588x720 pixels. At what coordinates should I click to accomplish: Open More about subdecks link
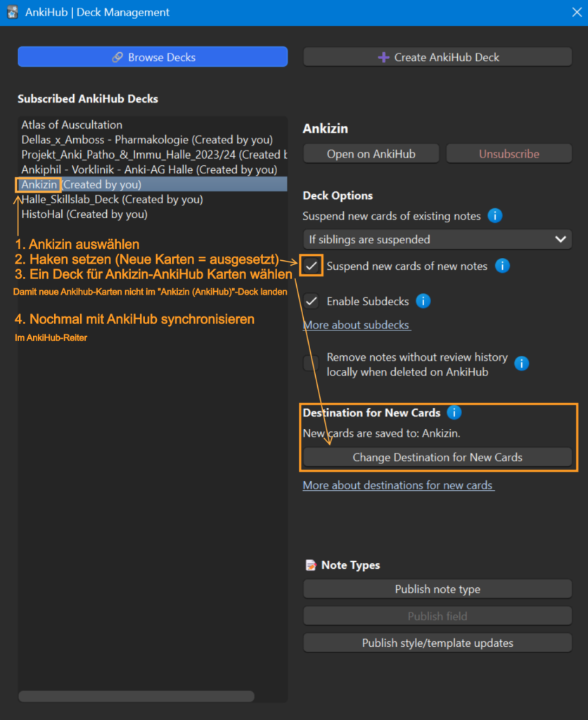click(357, 325)
